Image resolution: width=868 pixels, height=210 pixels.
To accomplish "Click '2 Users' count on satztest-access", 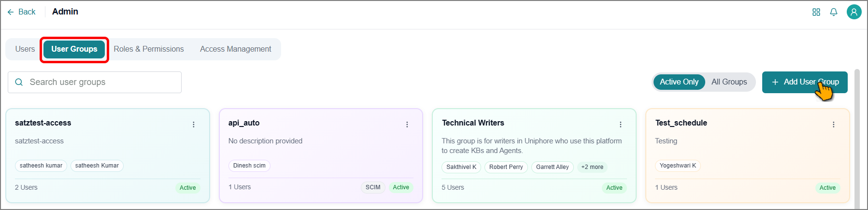I will [26, 187].
